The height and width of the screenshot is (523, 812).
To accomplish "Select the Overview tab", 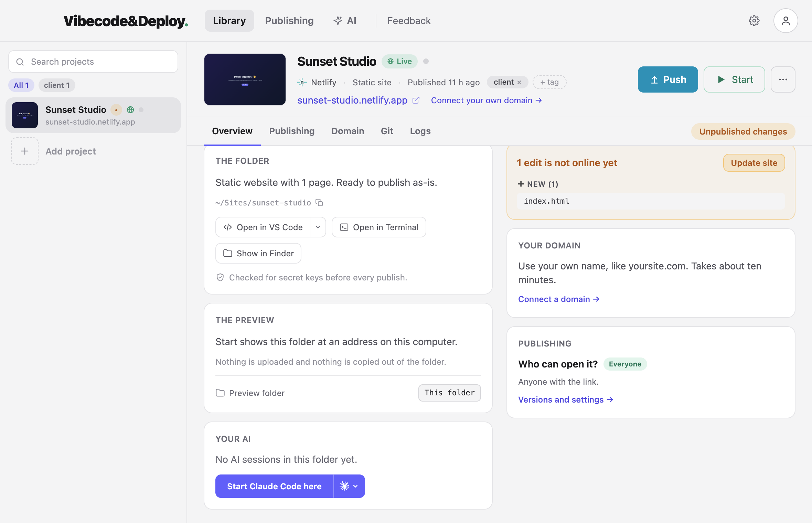I will [x=232, y=131].
